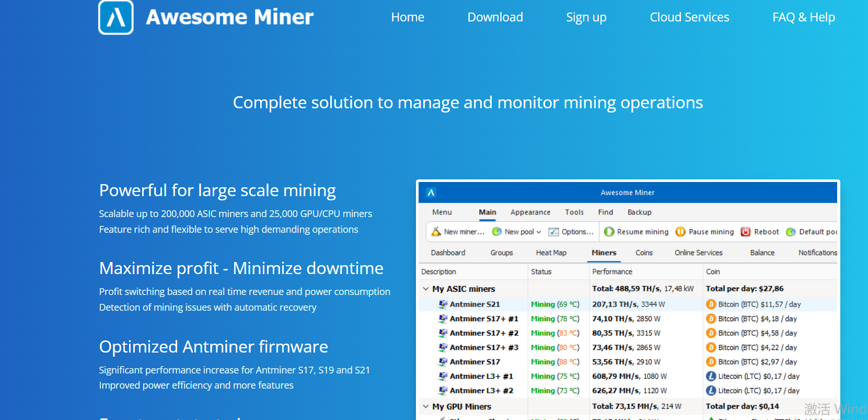Click the Description column header

[438, 272]
